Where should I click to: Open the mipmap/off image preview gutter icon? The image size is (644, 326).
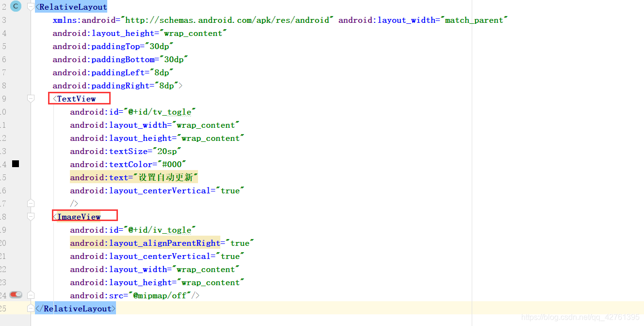[x=16, y=294]
